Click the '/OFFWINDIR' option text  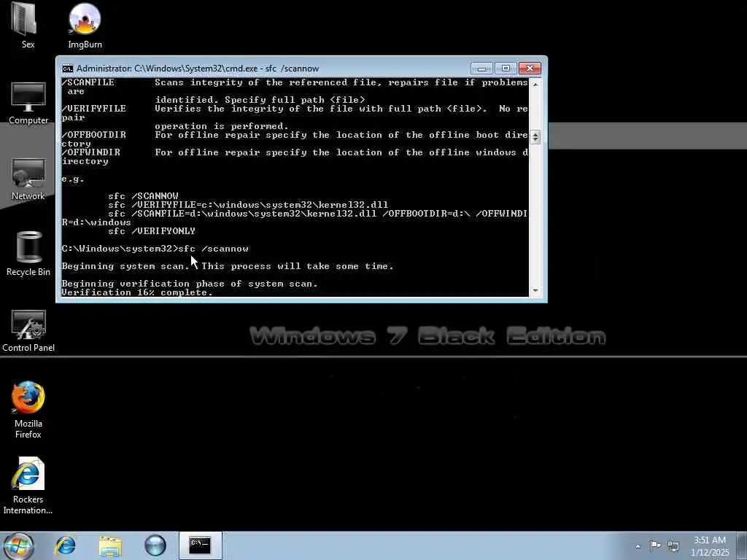pos(91,152)
